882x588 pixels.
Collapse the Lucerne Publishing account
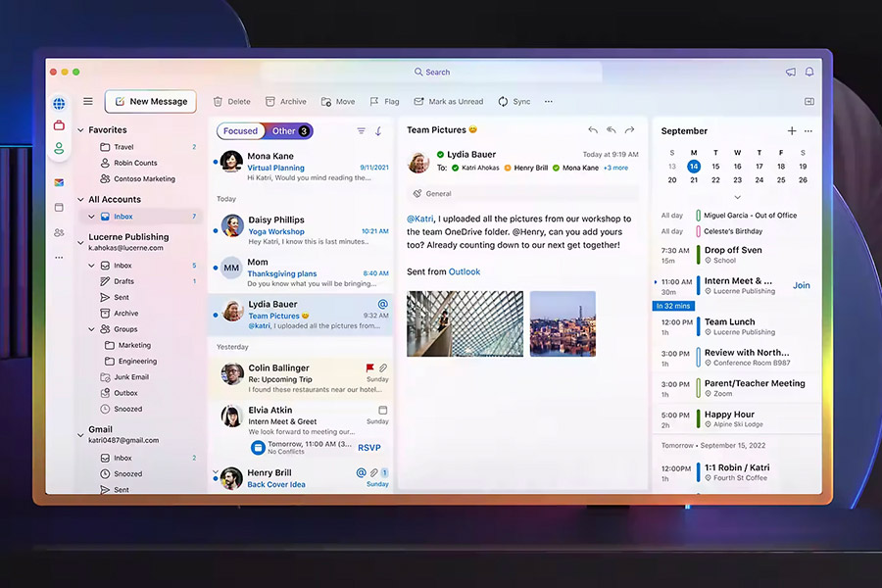(80, 242)
